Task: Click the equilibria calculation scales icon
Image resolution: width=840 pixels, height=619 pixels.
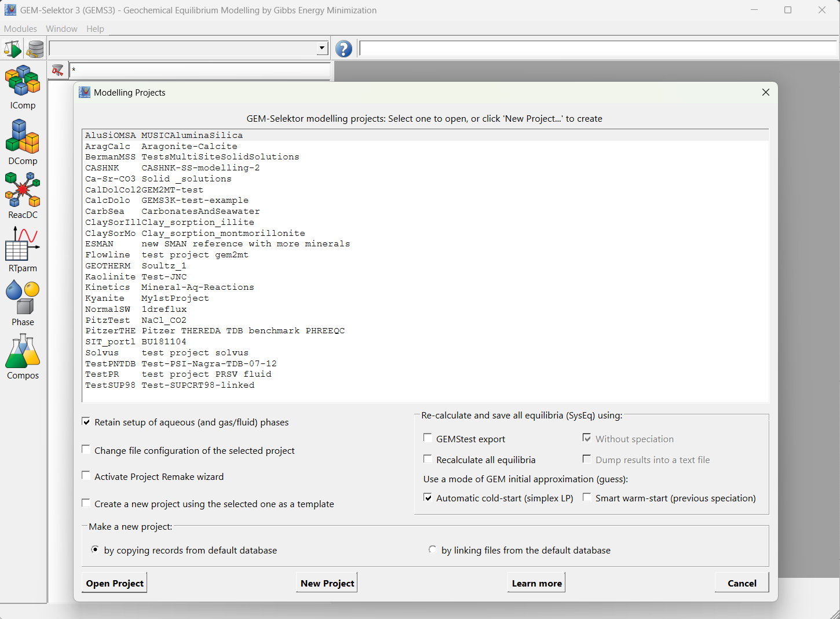Action: [x=12, y=49]
